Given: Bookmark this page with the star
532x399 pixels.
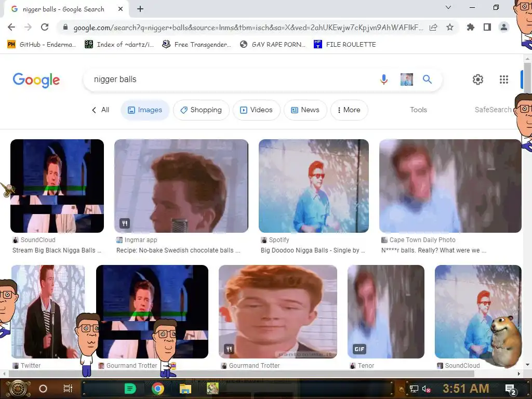Looking at the screenshot, I should tap(450, 27).
